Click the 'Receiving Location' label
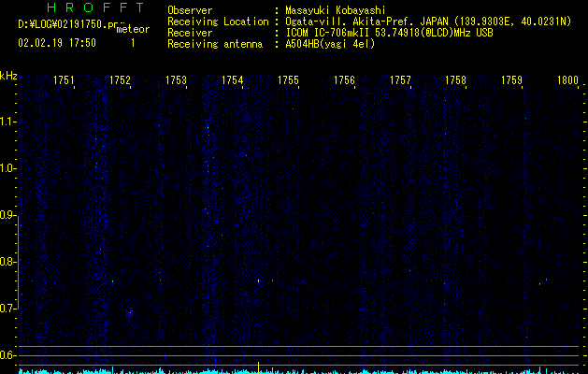The width and height of the screenshot is (588, 374). point(218,22)
